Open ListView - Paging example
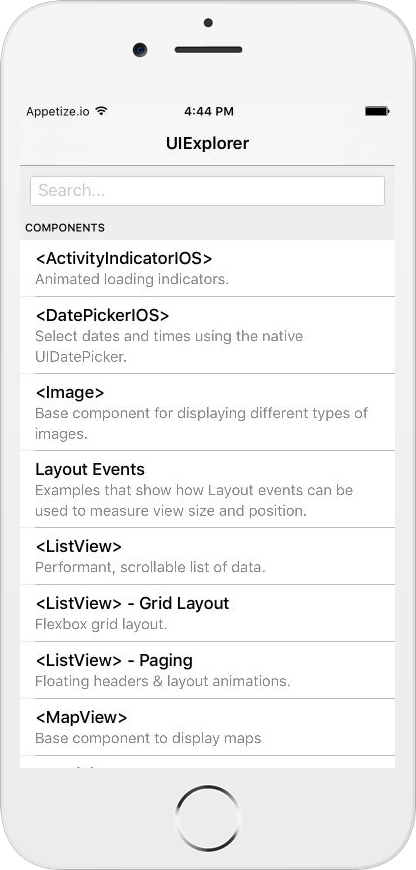Image resolution: width=416 pixels, height=870 pixels. (x=207, y=670)
